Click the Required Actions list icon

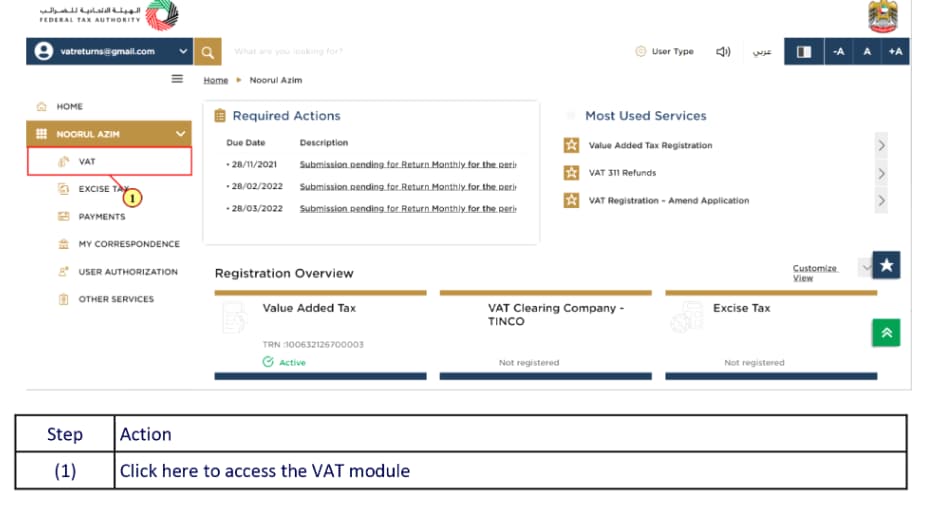pos(220,116)
